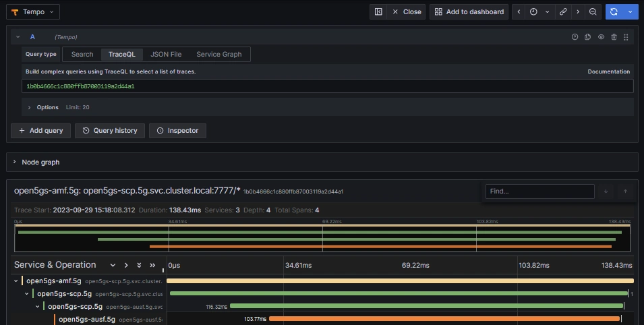Viewport: 644px width, 325px height.
Task: Collapse the open5gs-amf.5g span row
Action: coord(16,280)
